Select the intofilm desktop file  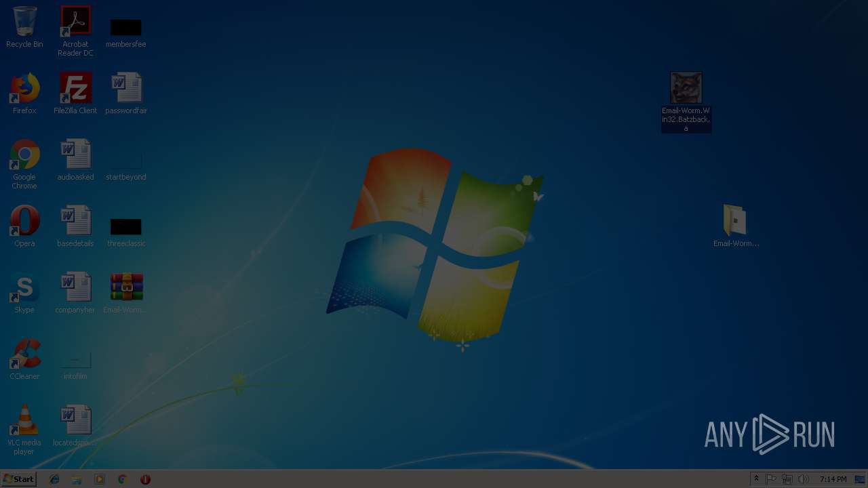point(75,366)
